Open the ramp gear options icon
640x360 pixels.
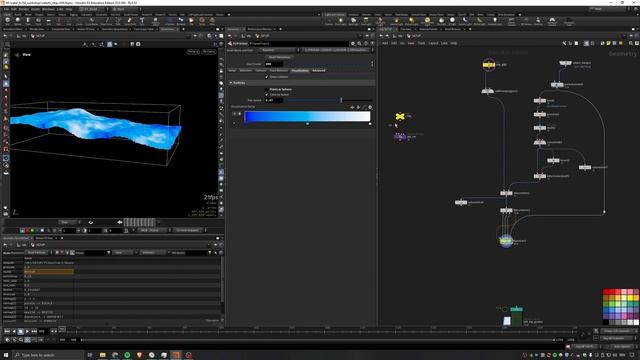[370, 107]
